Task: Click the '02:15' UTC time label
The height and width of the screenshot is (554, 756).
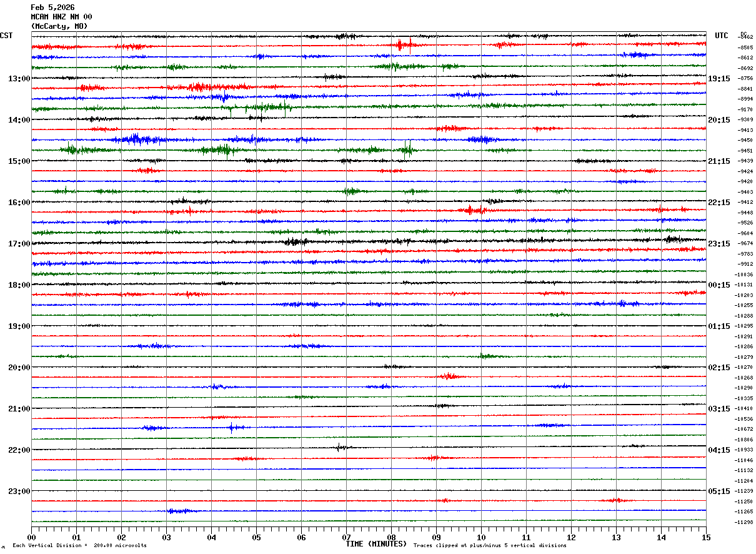Action: pyautogui.click(x=719, y=368)
